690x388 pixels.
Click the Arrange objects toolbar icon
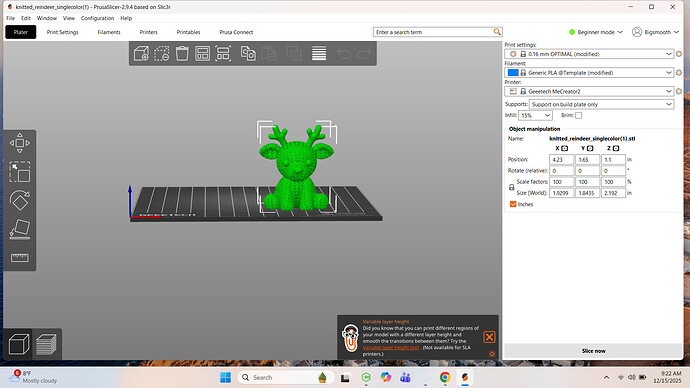pyautogui.click(x=202, y=54)
